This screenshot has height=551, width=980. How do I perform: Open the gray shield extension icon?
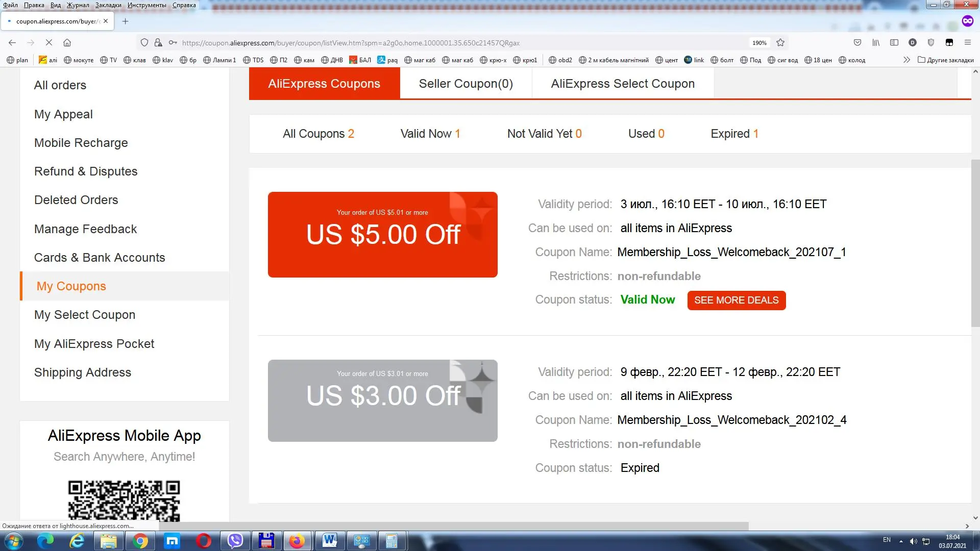click(931, 43)
